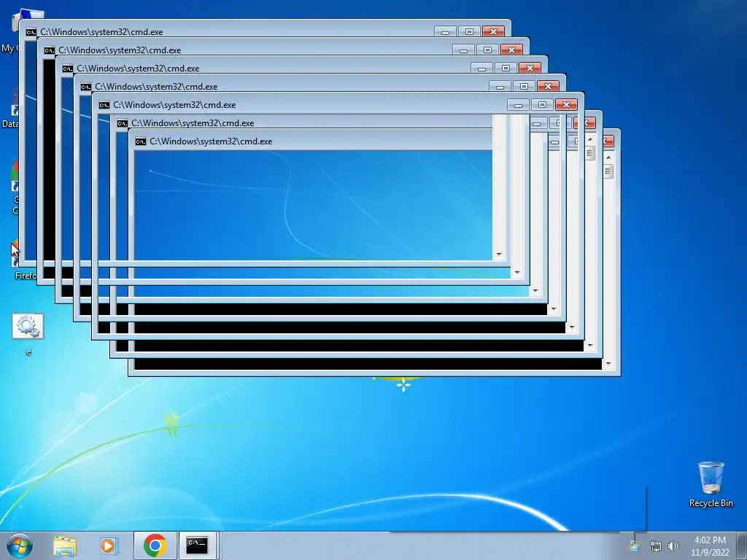Click system icon of the sixth cascaded cmd window

coord(123,123)
